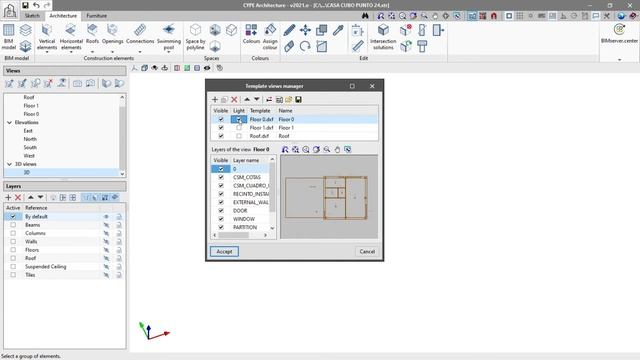Select Floor 1 in Views tree

(31, 106)
